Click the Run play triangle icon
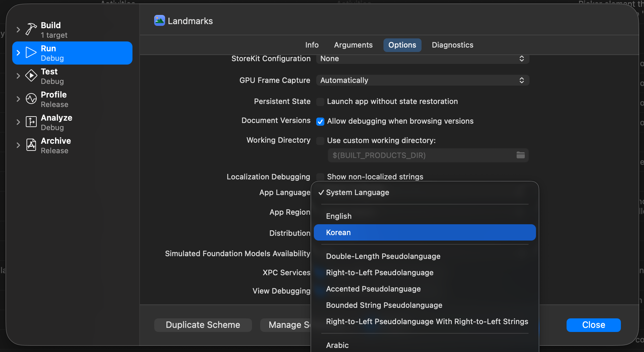The image size is (644, 352). (x=31, y=53)
